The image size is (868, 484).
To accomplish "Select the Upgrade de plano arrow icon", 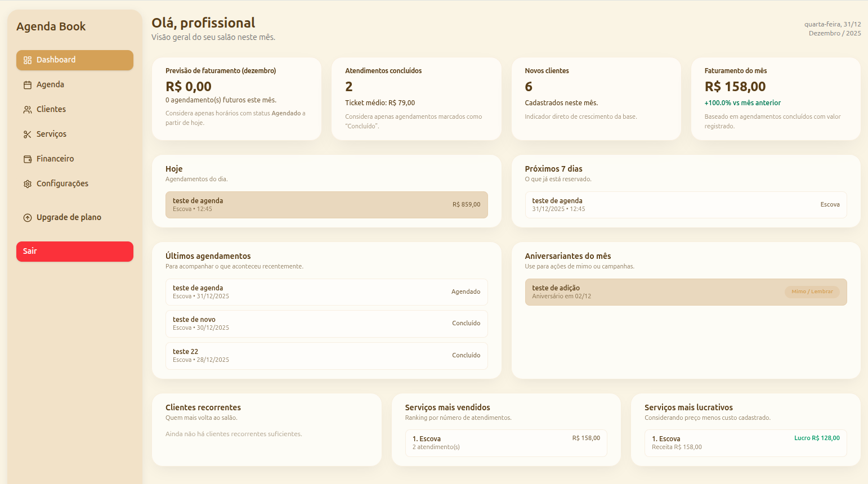I will pyautogui.click(x=26, y=217).
